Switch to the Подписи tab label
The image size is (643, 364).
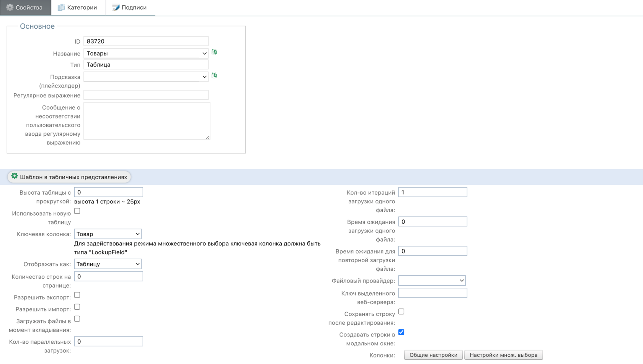pyautogui.click(x=134, y=8)
